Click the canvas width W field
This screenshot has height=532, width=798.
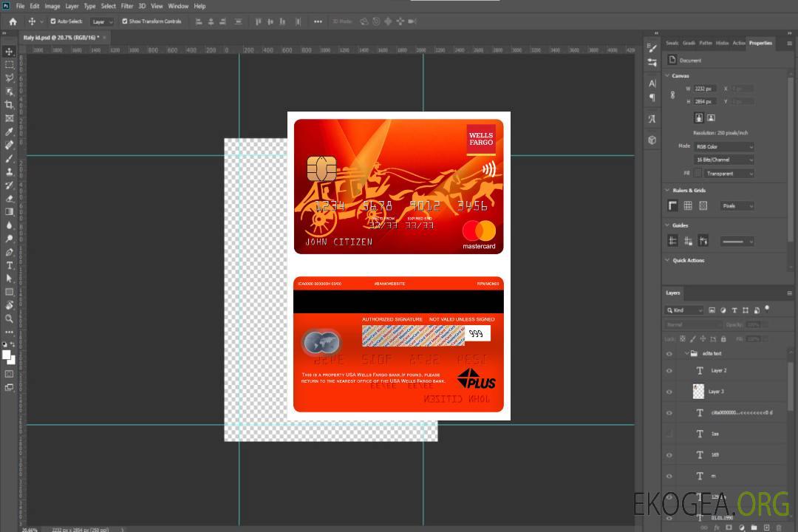click(705, 89)
